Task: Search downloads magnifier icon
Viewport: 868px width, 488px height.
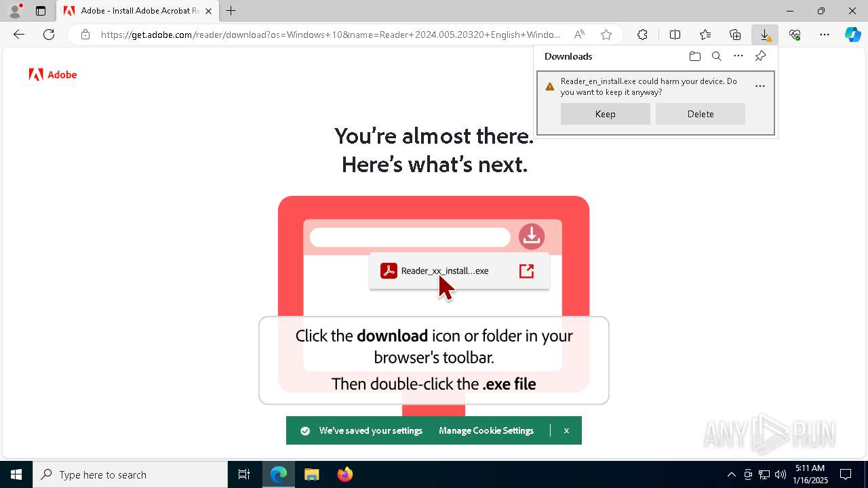Action: pyautogui.click(x=716, y=56)
